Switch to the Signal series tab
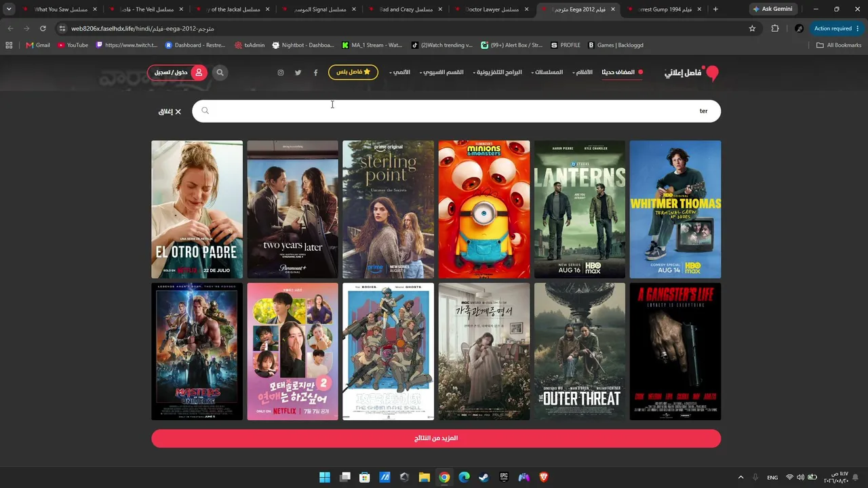The height and width of the screenshot is (488, 868). click(318, 9)
